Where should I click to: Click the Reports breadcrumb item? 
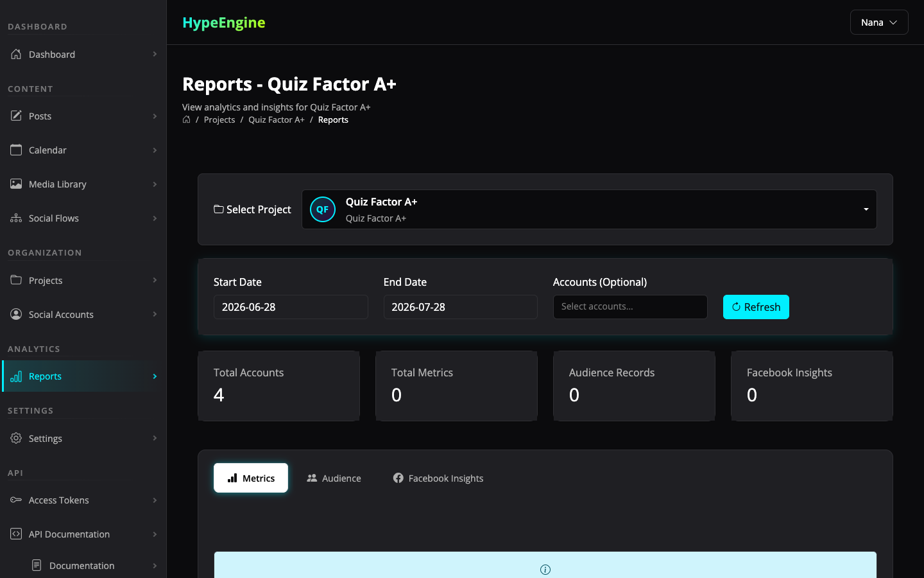point(333,119)
